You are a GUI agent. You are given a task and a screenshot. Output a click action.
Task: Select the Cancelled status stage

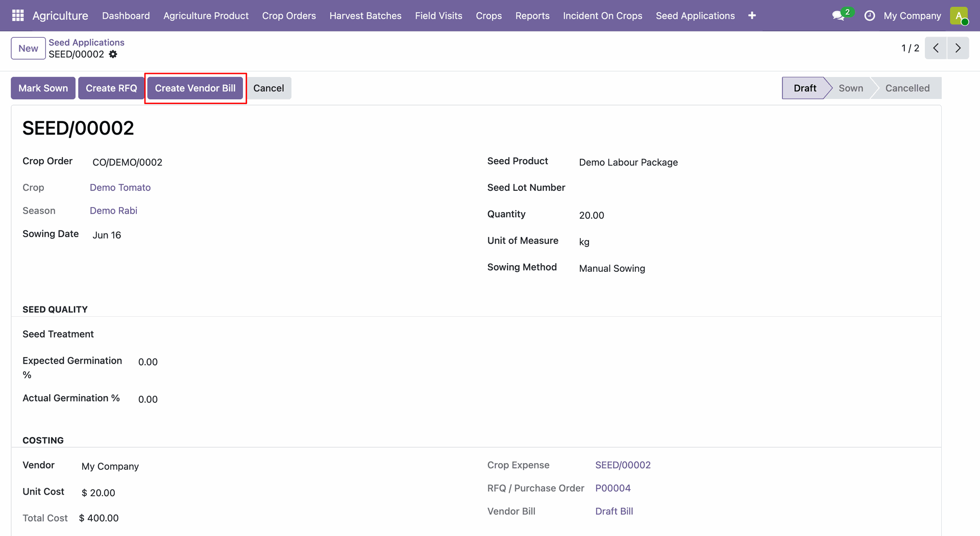[907, 88]
